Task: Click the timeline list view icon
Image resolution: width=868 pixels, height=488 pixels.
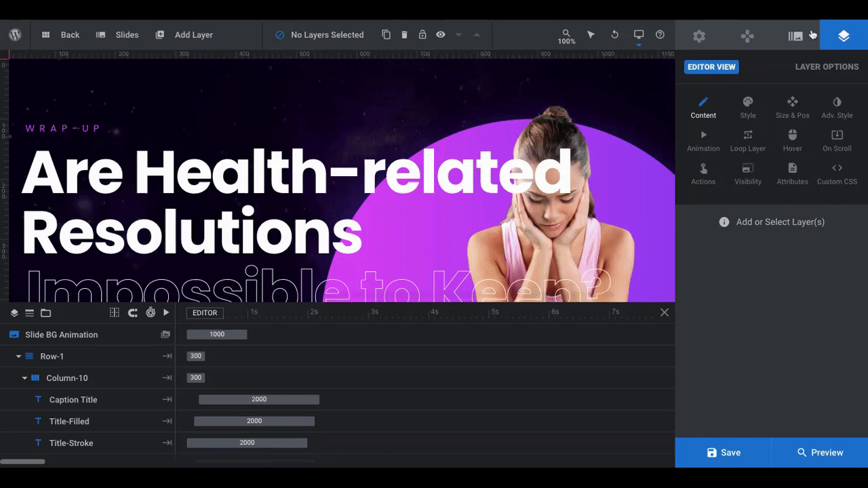Action: (29, 312)
